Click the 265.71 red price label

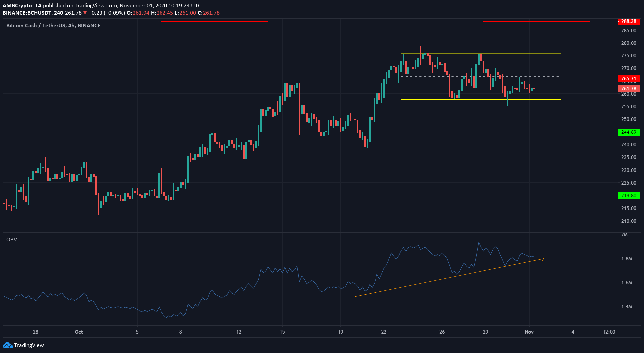[x=628, y=79]
